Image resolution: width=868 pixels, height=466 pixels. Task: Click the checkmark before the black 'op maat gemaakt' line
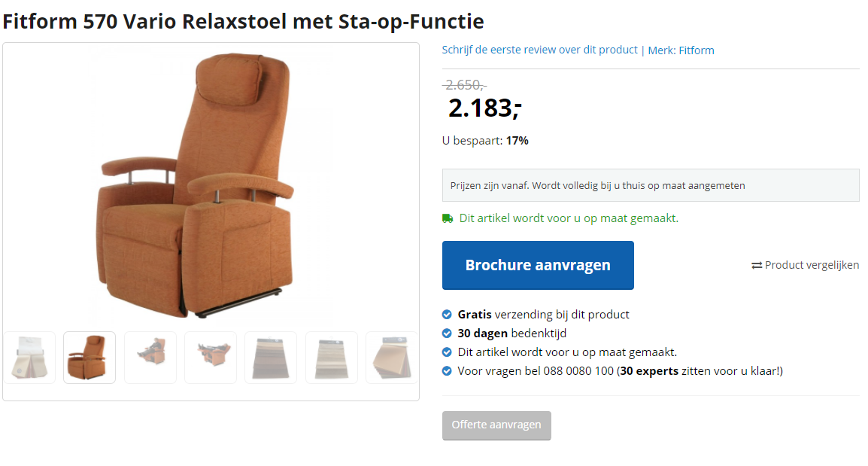tap(447, 352)
